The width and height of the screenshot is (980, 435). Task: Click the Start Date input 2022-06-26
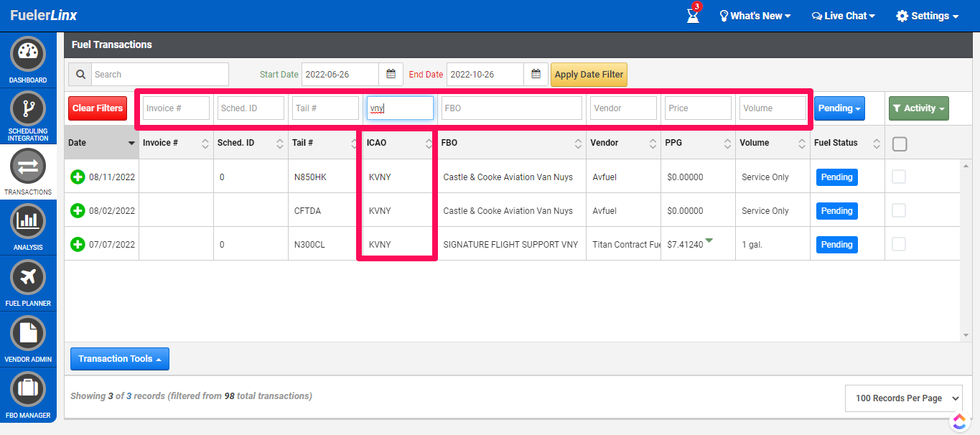pos(340,74)
